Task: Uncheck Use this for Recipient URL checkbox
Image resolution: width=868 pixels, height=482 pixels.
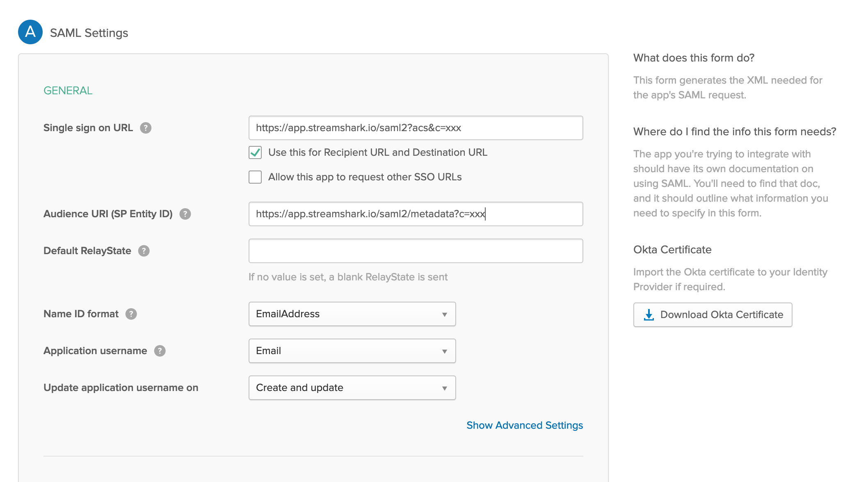Action: pyautogui.click(x=255, y=152)
